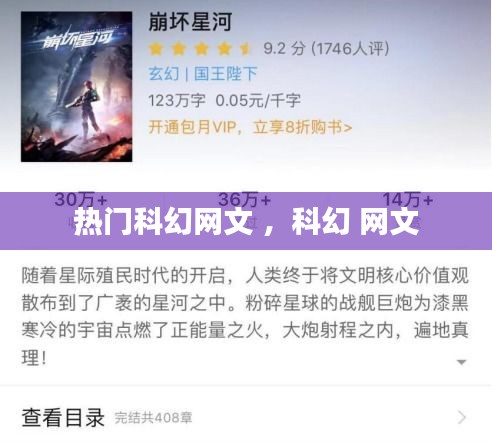View the 1746人评 reviews

pos(350,49)
